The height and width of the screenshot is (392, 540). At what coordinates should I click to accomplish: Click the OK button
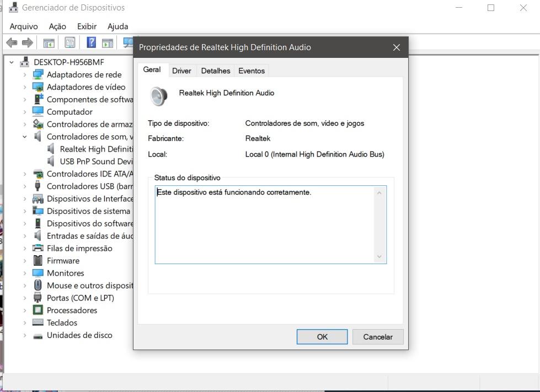pos(322,336)
